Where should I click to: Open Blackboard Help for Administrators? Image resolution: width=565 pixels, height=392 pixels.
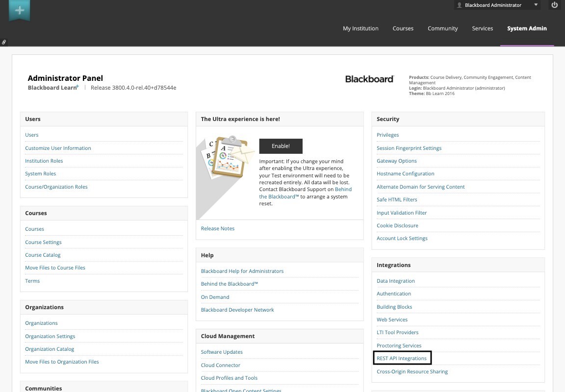point(242,271)
